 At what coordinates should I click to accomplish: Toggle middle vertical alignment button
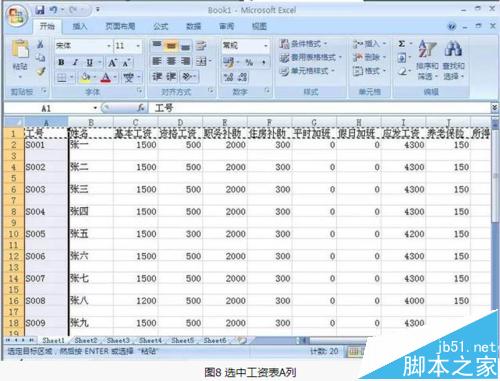click(x=171, y=45)
